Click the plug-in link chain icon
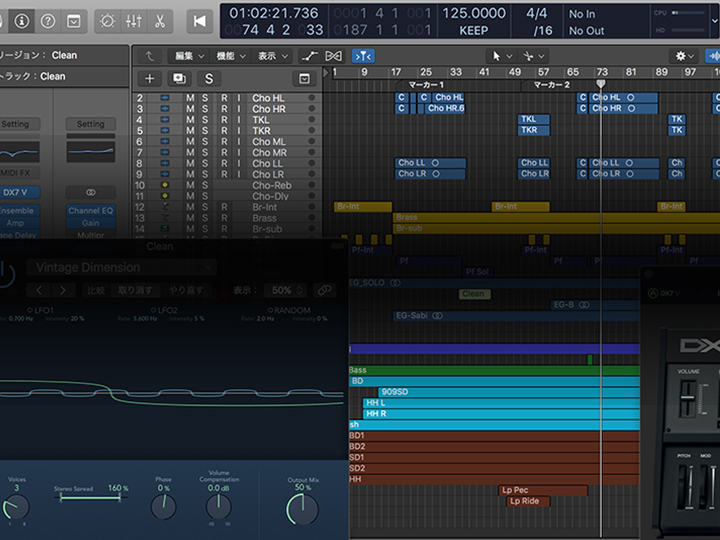720x540 pixels. pos(323,290)
